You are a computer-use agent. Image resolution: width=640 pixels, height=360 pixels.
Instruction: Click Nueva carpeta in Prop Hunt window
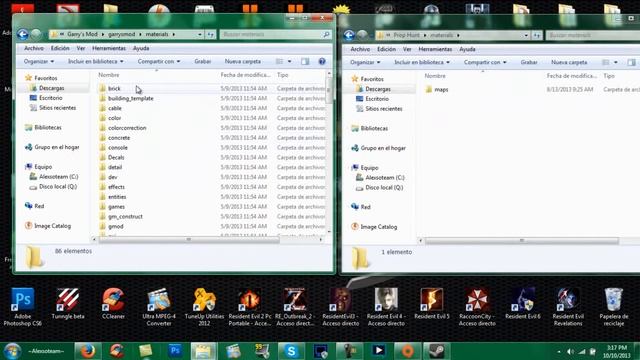[569, 62]
